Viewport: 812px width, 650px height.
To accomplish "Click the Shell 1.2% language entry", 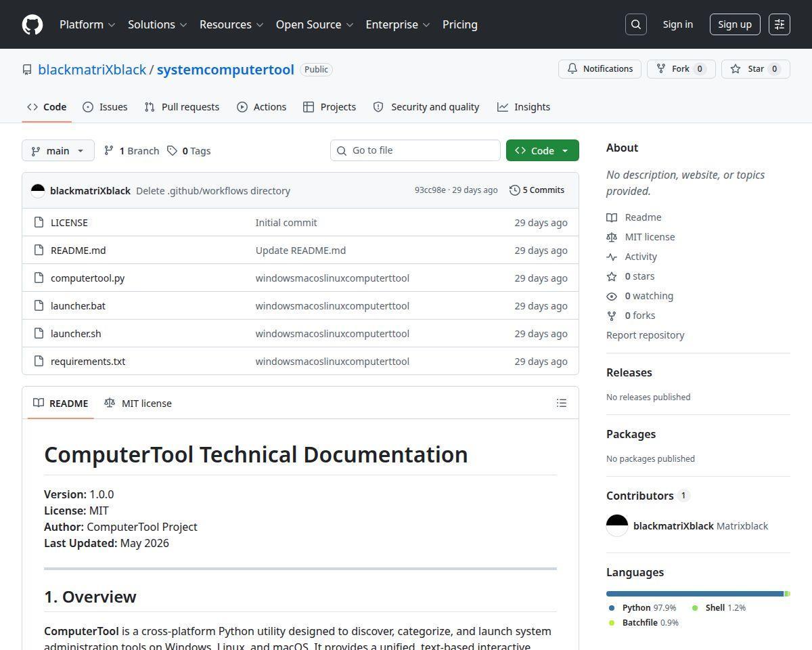I will pos(719,608).
